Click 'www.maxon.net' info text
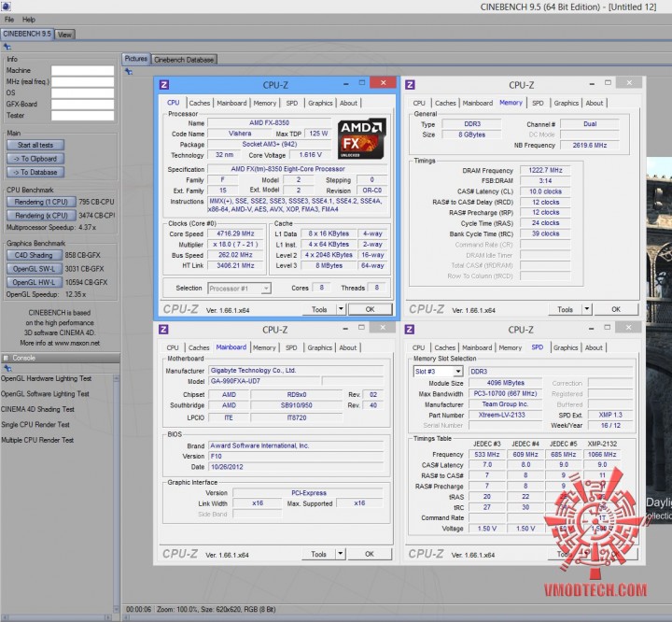 77,343
